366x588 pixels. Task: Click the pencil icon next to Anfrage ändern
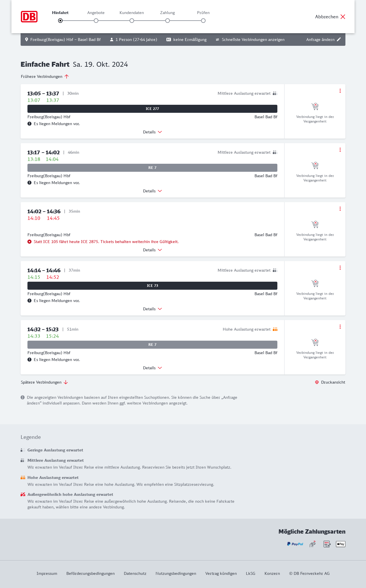pos(339,40)
